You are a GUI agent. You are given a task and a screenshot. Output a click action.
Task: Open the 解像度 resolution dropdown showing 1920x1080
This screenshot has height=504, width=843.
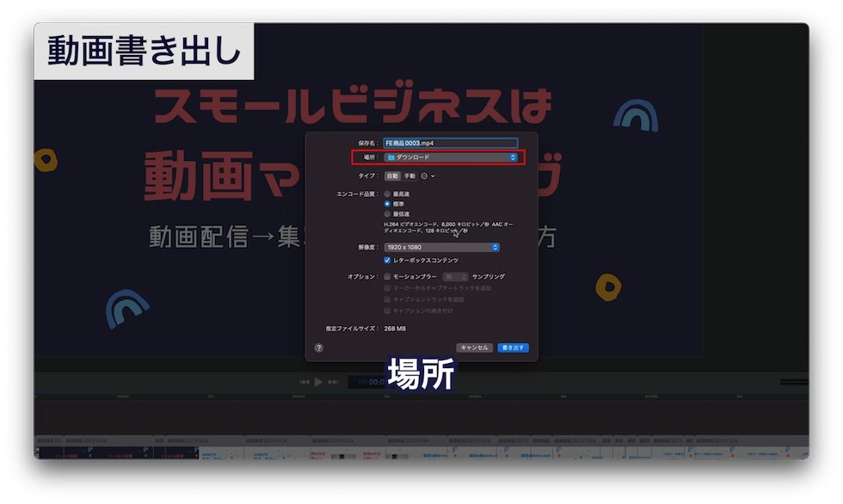pos(495,247)
